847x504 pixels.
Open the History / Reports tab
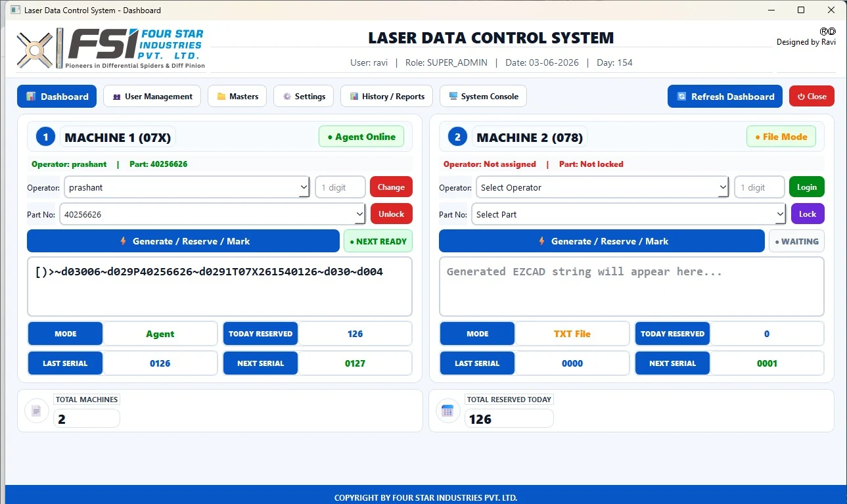coord(386,97)
